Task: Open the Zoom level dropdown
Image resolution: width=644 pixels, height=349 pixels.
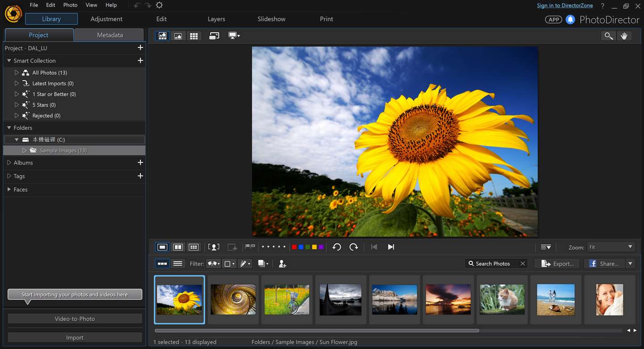Action: 611,247
